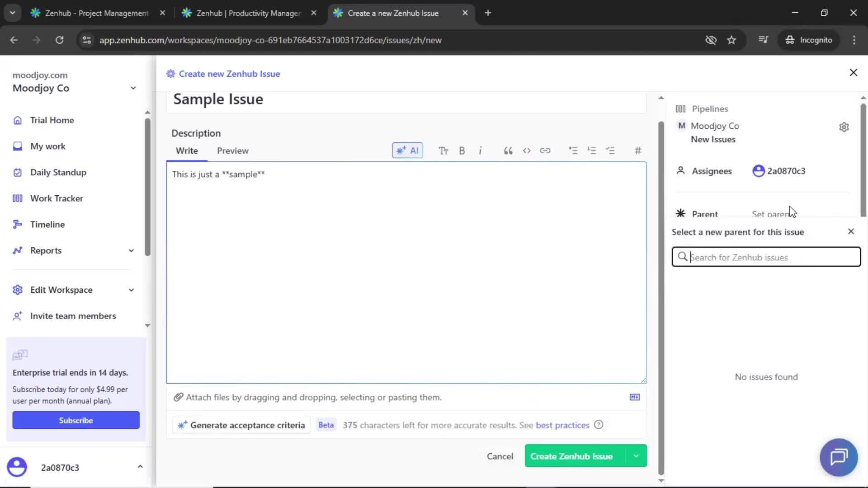Image resolution: width=868 pixels, height=488 pixels.
Task: Open the Create Zenhub Issue dropdown arrow
Action: point(636,456)
